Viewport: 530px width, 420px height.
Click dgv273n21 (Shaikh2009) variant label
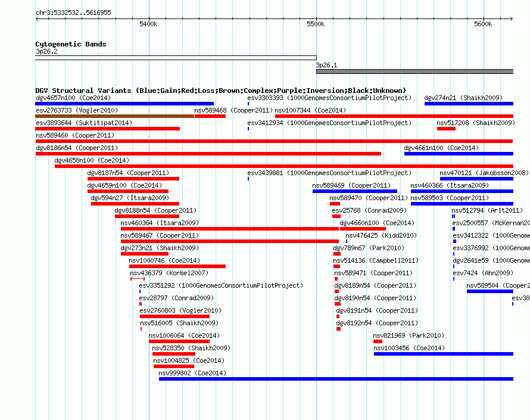pos(160,248)
